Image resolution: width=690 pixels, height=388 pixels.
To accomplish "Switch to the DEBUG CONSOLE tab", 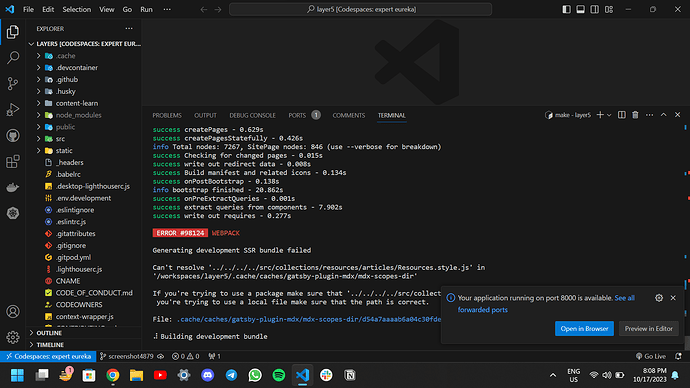I will pyautogui.click(x=252, y=115).
